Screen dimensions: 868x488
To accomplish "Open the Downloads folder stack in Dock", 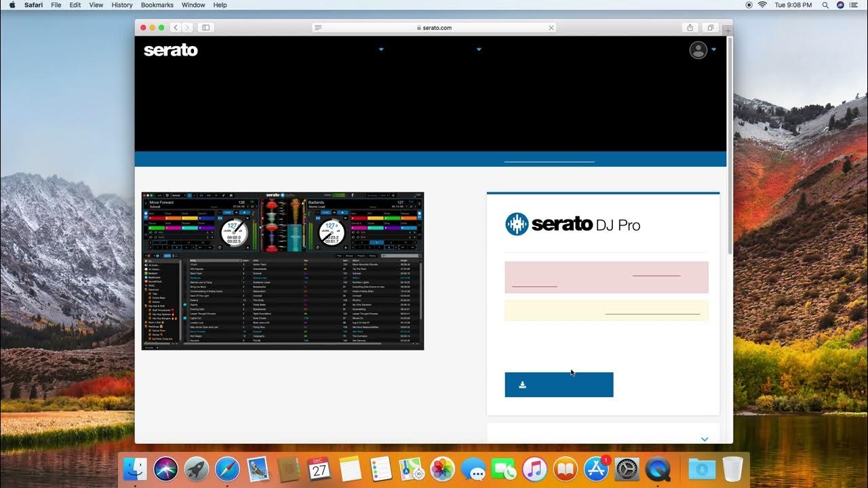I will coord(702,469).
